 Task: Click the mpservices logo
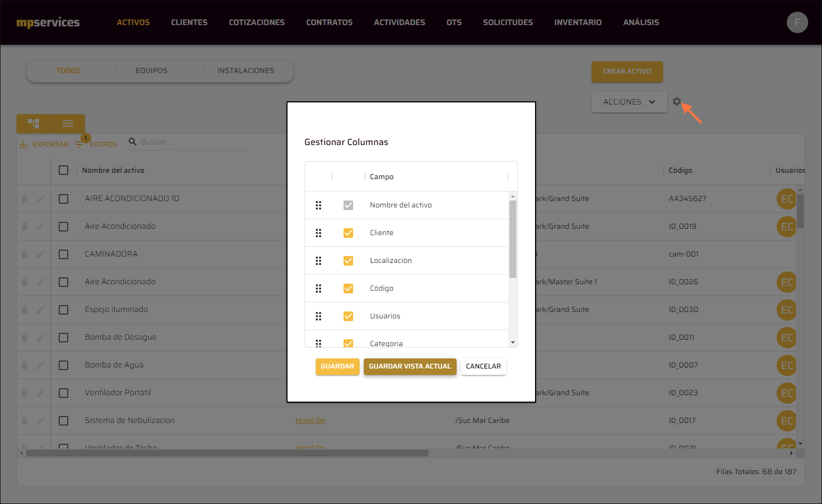(48, 22)
